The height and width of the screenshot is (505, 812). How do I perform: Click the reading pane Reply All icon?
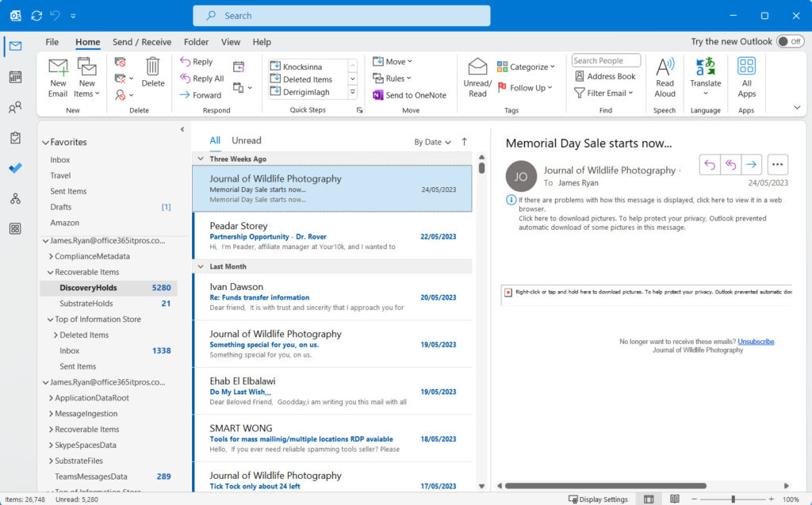pos(730,165)
